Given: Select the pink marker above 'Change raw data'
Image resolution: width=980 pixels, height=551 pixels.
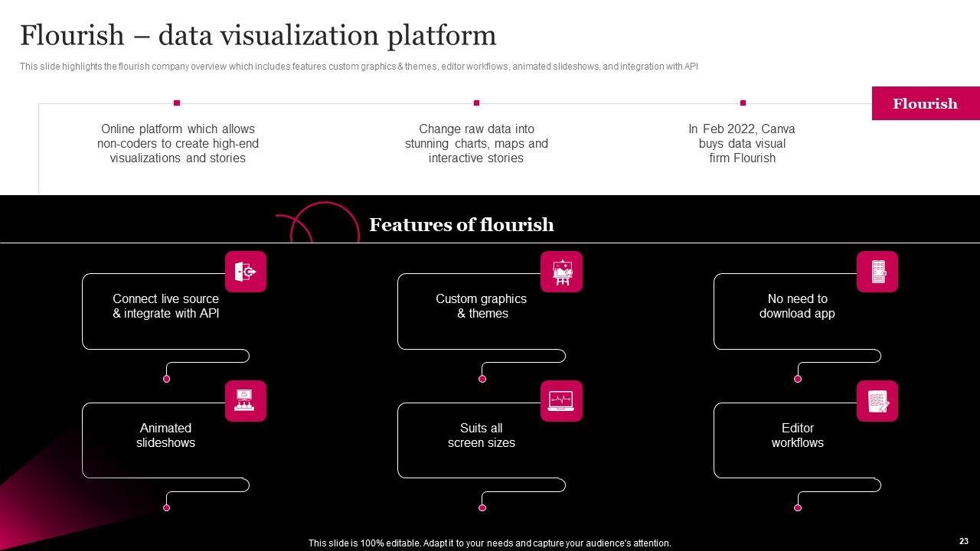Looking at the screenshot, I should click(x=476, y=103).
